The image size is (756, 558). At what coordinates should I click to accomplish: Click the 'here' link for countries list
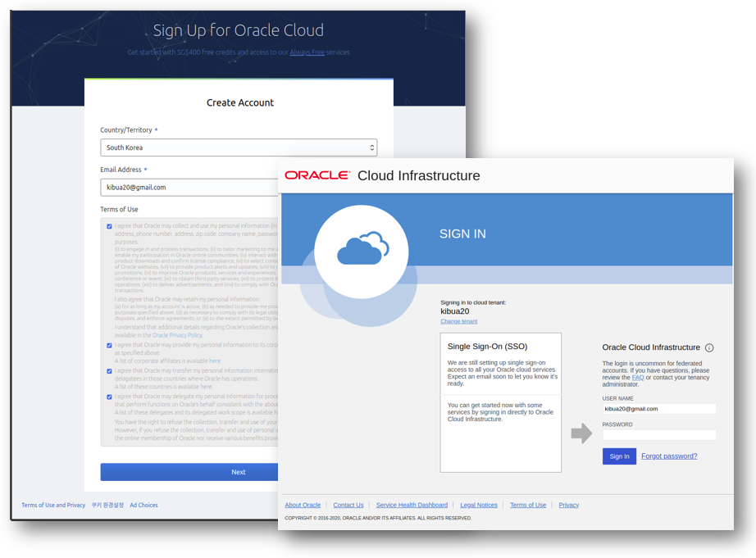206,387
